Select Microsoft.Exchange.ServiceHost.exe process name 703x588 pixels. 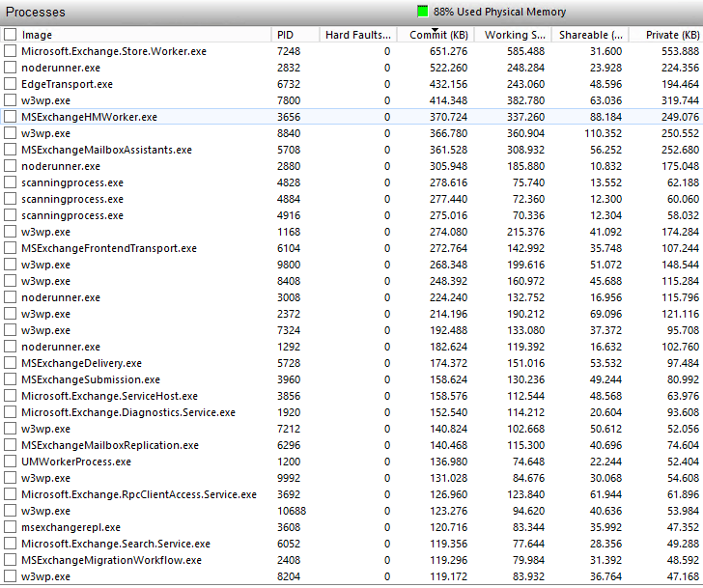109,396
